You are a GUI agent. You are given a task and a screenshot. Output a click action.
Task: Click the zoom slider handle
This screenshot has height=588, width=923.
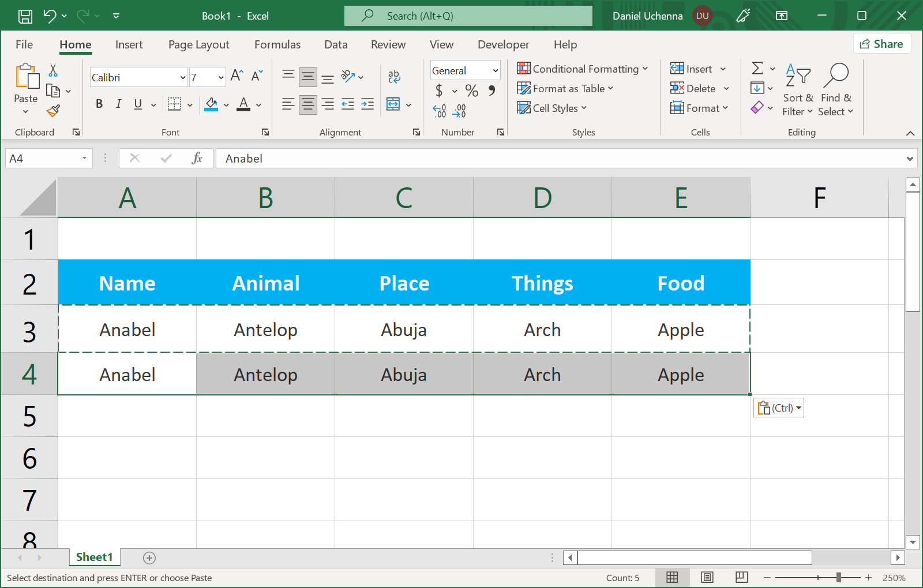(x=839, y=577)
